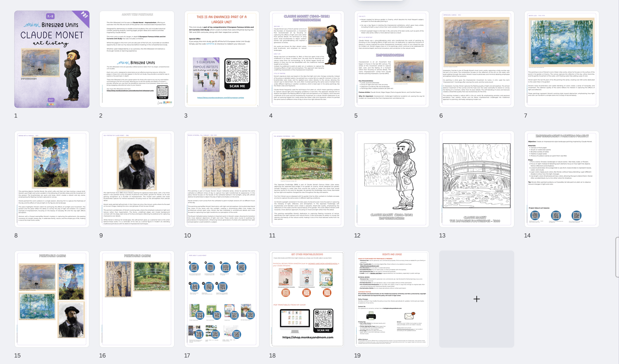619x364 pixels.
Task: Click the page number label "1"
Action: 16,116
